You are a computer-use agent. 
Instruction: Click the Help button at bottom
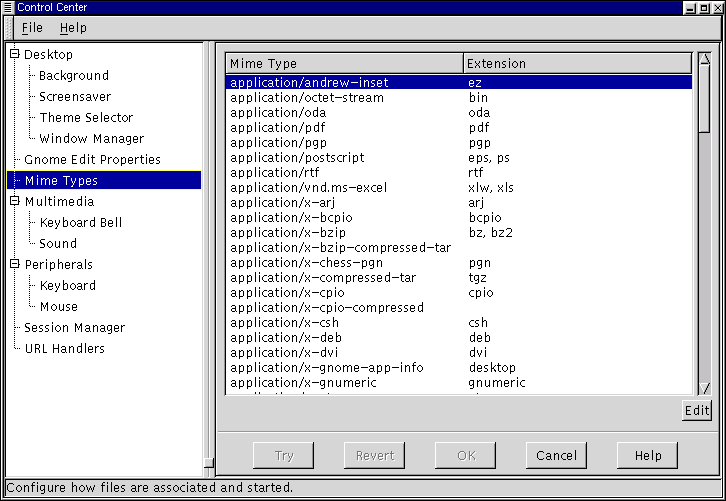647,456
